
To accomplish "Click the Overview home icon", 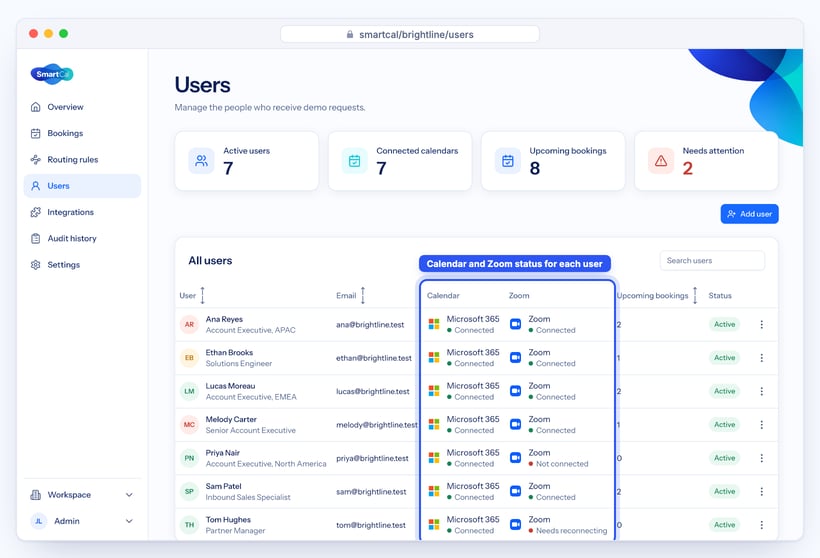I will pyautogui.click(x=36, y=107).
